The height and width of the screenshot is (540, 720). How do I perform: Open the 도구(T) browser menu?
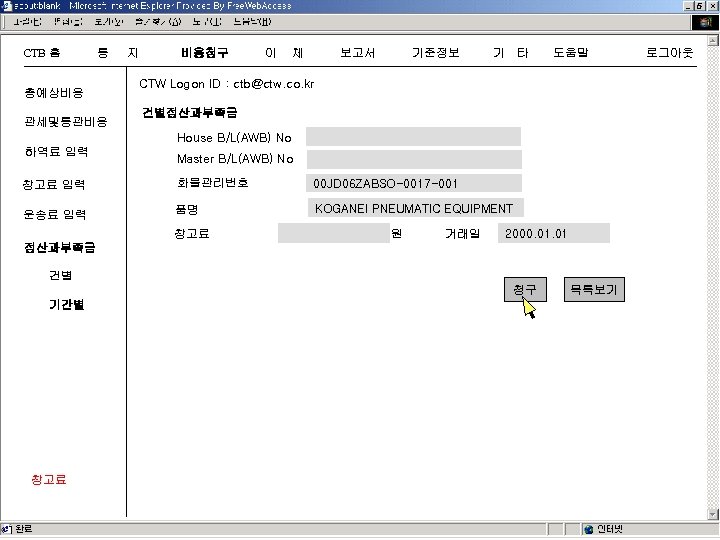pyautogui.click(x=207, y=22)
